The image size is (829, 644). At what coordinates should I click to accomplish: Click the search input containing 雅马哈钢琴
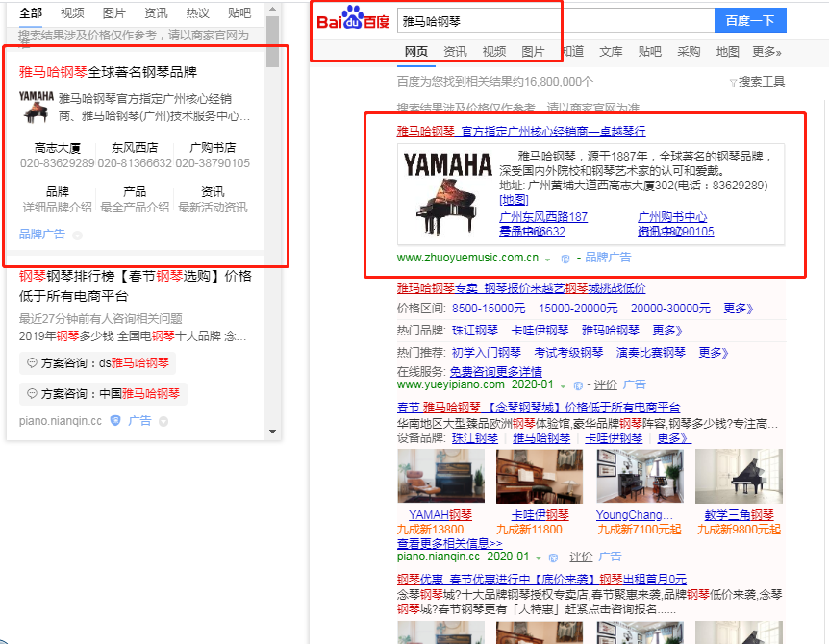click(x=555, y=20)
